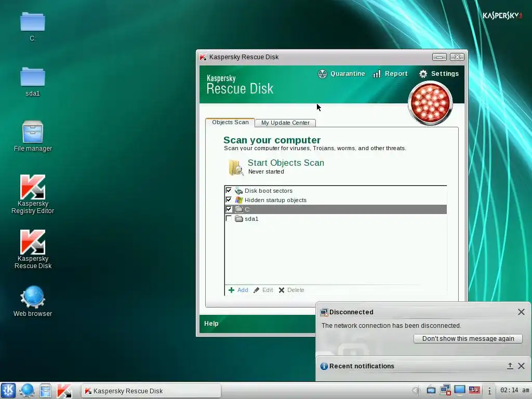Image resolution: width=532 pixels, height=399 pixels.
Task: Click the Edit scan object button
Action: click(x=263, y=290)
